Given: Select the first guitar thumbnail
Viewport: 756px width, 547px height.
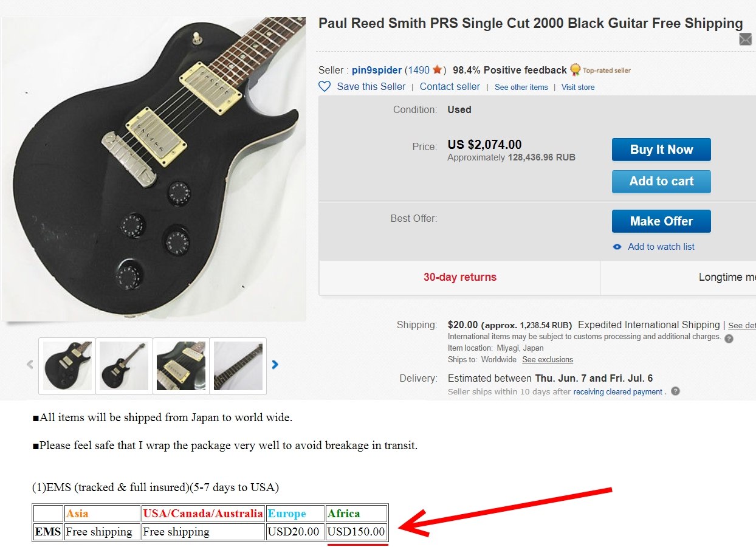Looking at the screenshot, I should click(67, 366).
